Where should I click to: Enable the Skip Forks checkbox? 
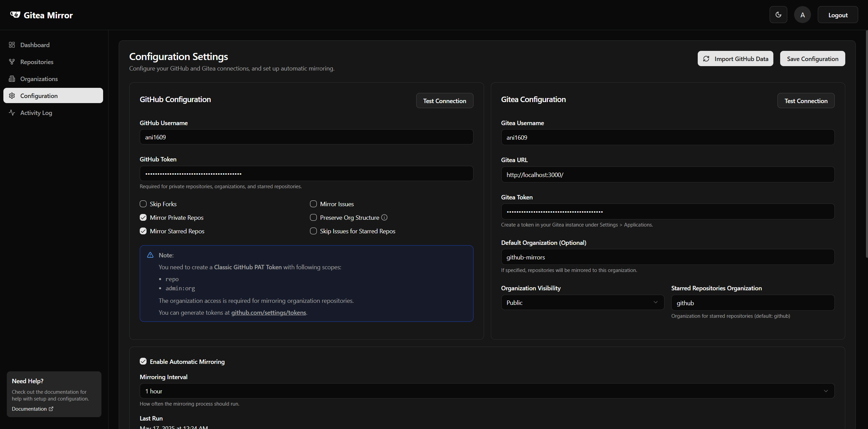143,204
